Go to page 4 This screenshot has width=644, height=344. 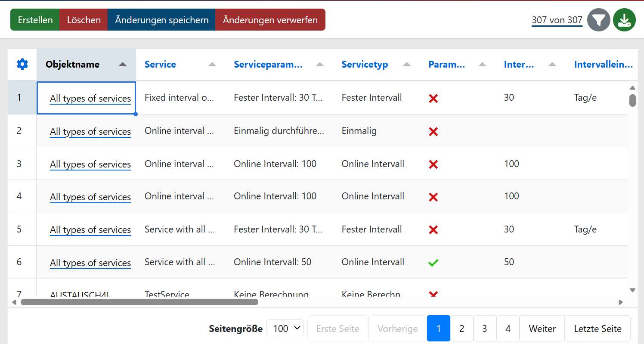point(508,329)
